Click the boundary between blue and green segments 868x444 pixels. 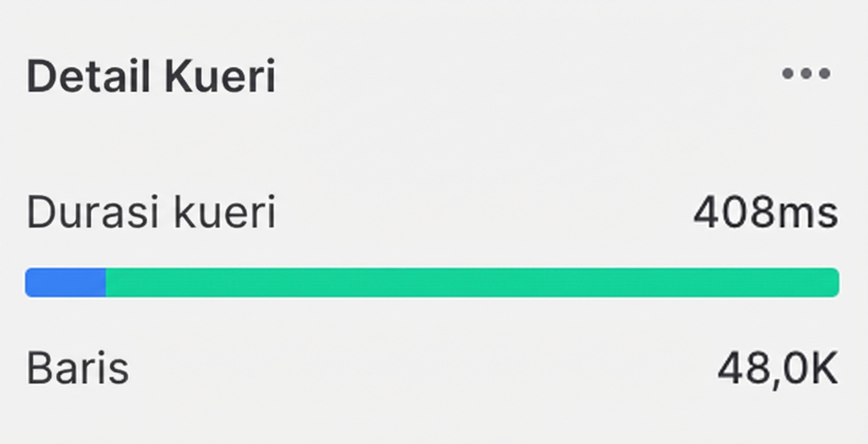(106, 282)
